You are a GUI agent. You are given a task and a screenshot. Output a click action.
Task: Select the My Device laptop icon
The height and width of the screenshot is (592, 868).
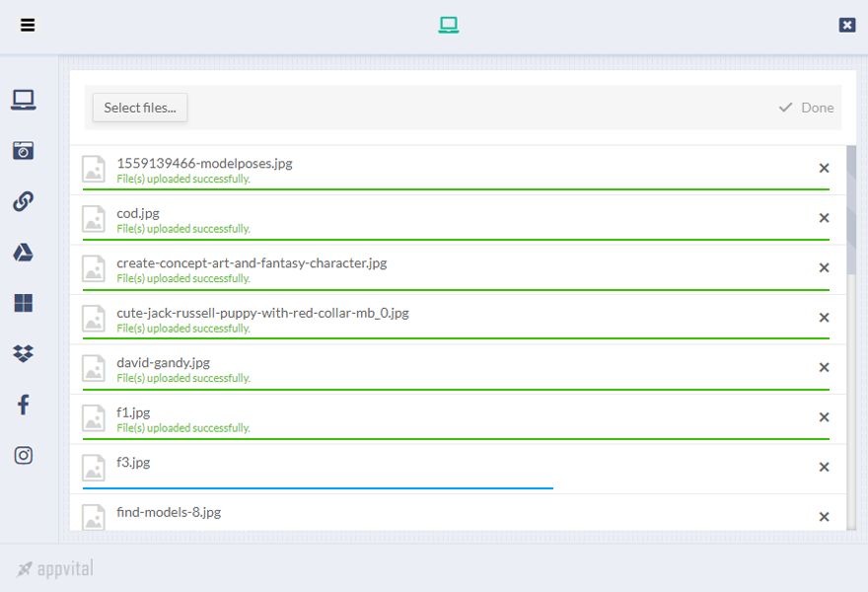pos(24,100)
